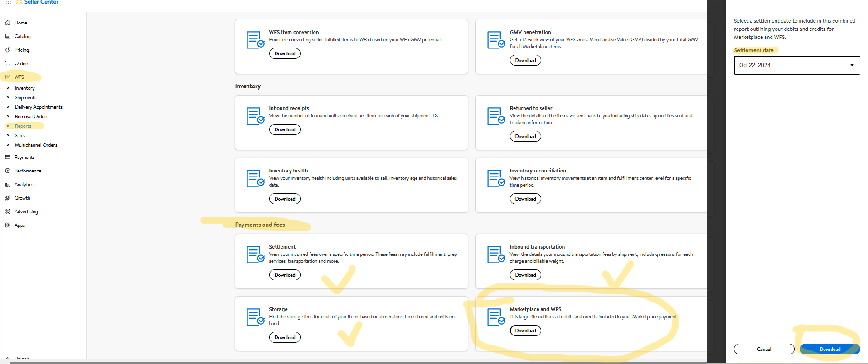The width and height of the screenshot is (868, 364).
Task: Open the Settlement date dropdown
Action: coord(796,65)
